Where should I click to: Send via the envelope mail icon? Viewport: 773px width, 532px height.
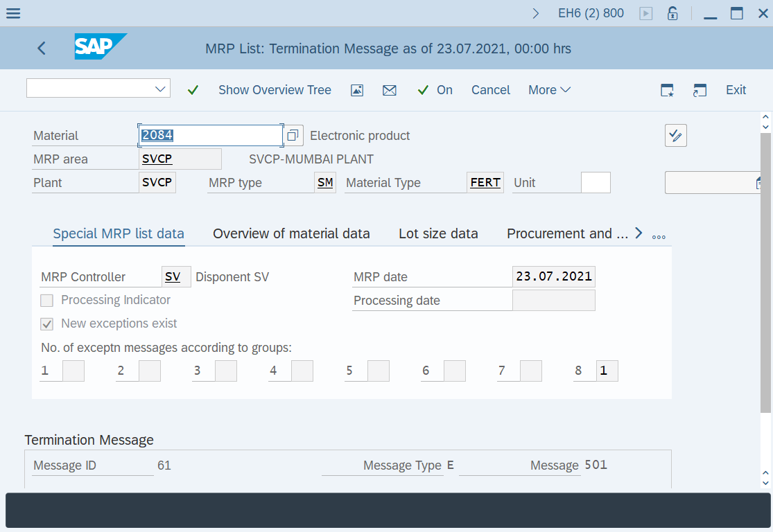tap(390, 90)
